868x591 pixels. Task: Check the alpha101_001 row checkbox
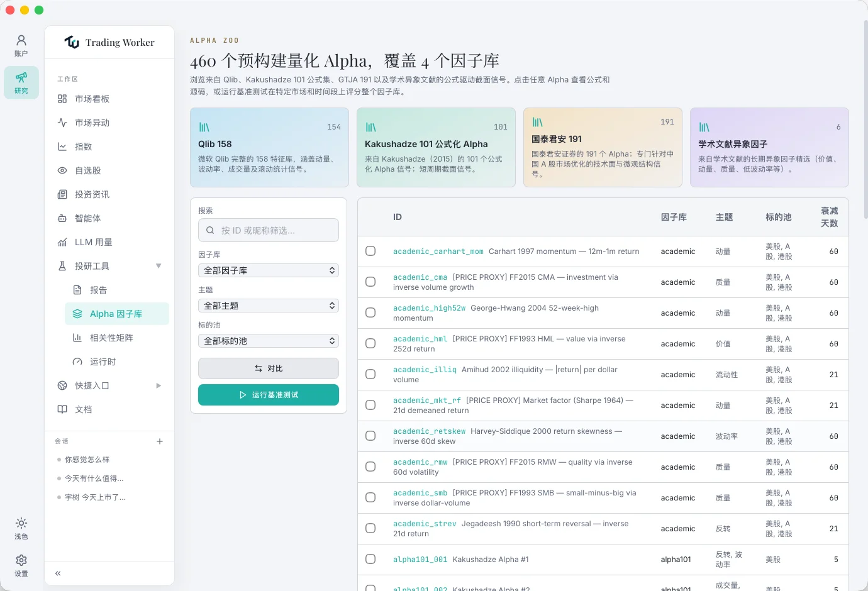tap(370, 559)
